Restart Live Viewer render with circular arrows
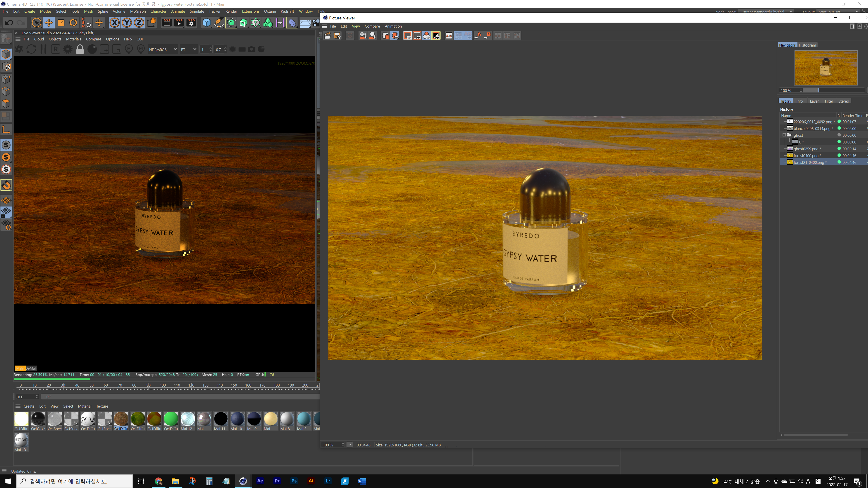Screen dimensions: 868x488 point(31,49)
